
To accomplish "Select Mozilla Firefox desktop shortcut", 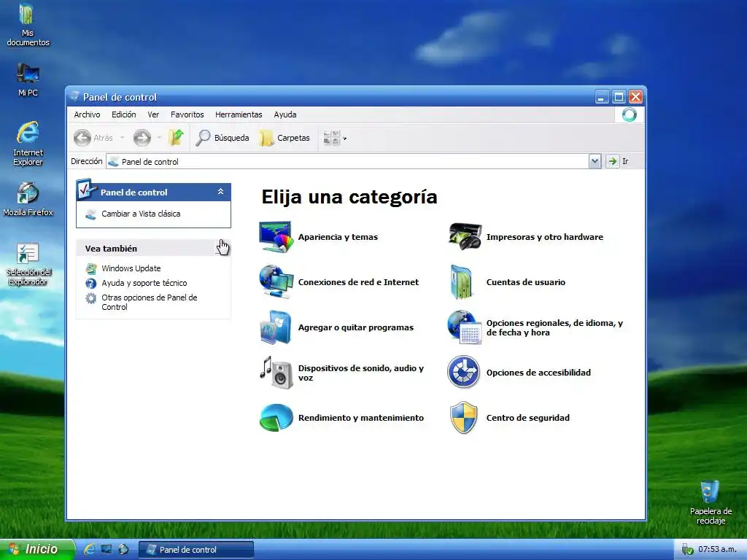I will pos(28,199).
